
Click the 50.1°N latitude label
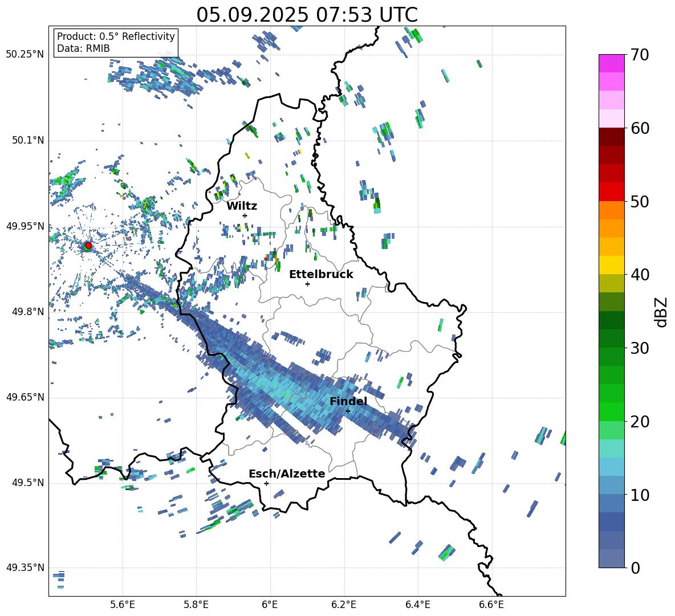[27, 140]
